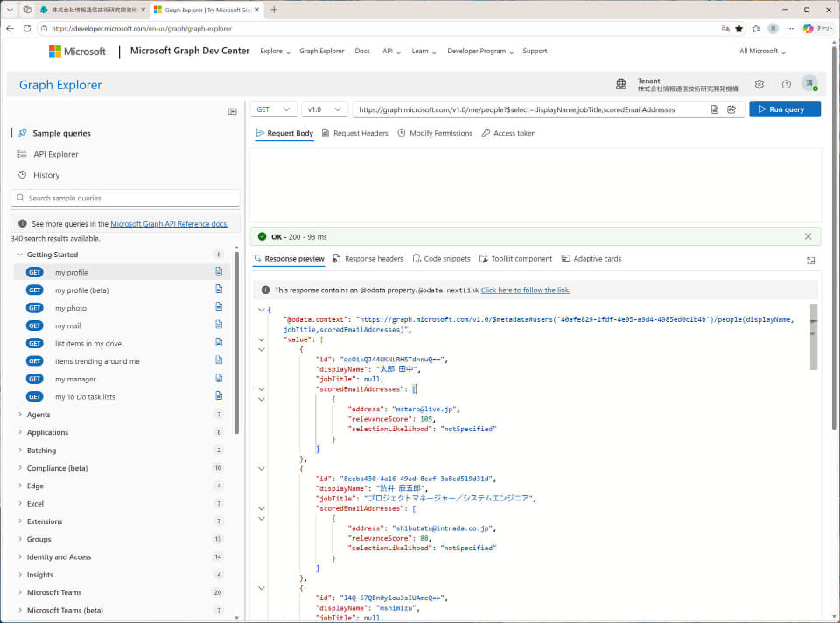Switch to the Access token tab
This screenshot has height=623, width=840.
coord(508,133)
